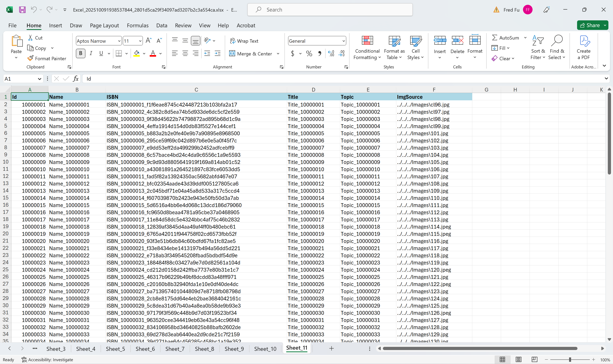
Task: Apply the red font color swatch
Action: [153, 53]
